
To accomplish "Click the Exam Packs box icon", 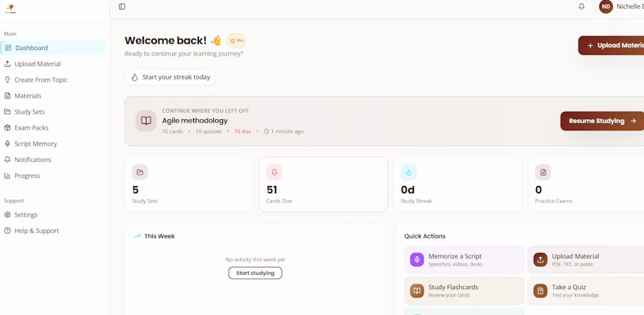I will (x=7, y=128).
